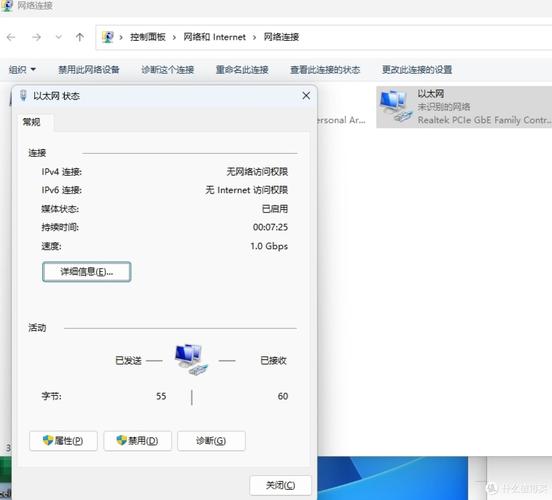
Task: Click 诊断这个连接 toolbar command
Action: click(168, 70)
